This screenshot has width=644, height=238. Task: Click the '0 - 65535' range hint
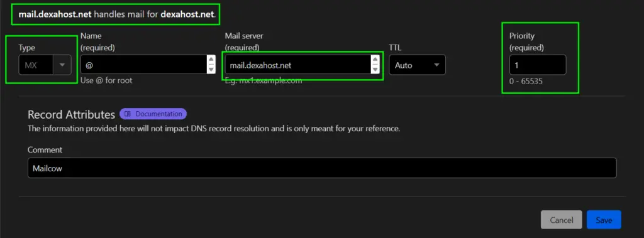tap(526, 81)
